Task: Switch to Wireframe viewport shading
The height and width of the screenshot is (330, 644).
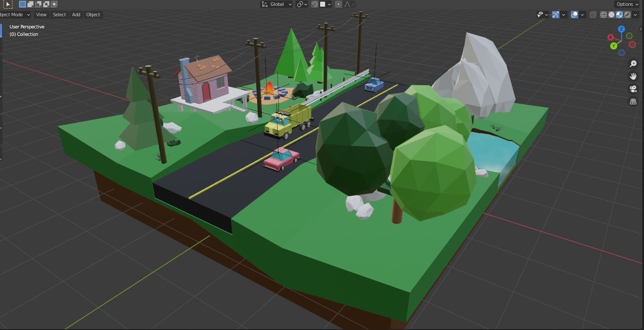Action: [604, 15]
